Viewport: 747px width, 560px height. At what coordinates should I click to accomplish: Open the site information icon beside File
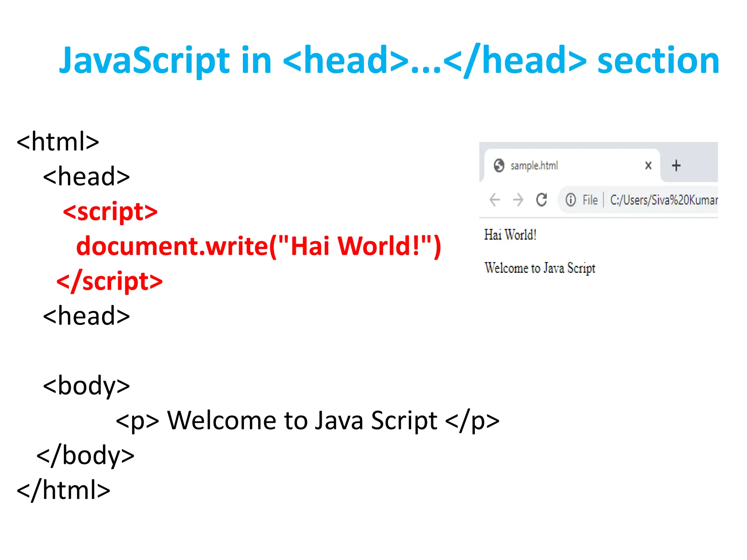tap(571, 200)
